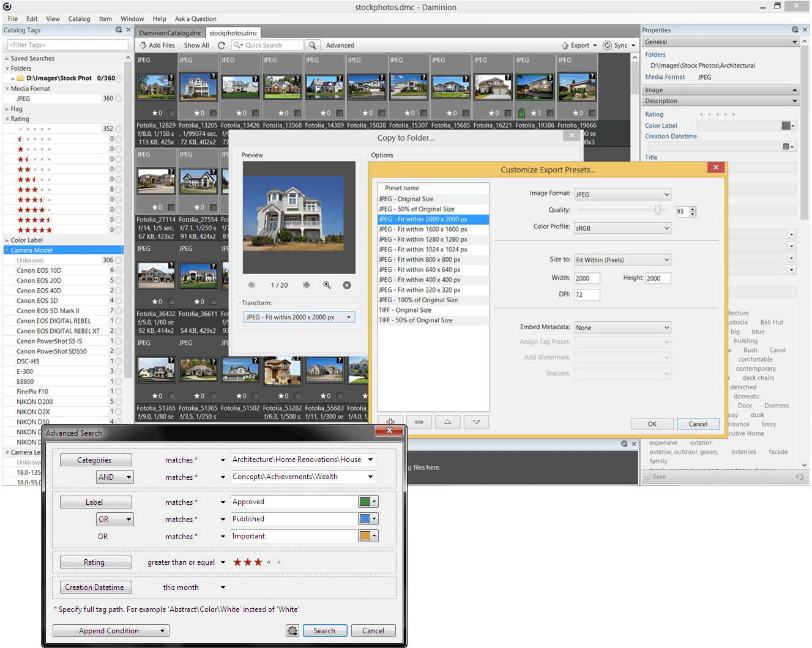Click the zoom magnifier in the preview pane
This screenshot has height=648, width=812.
pos(327,284)
